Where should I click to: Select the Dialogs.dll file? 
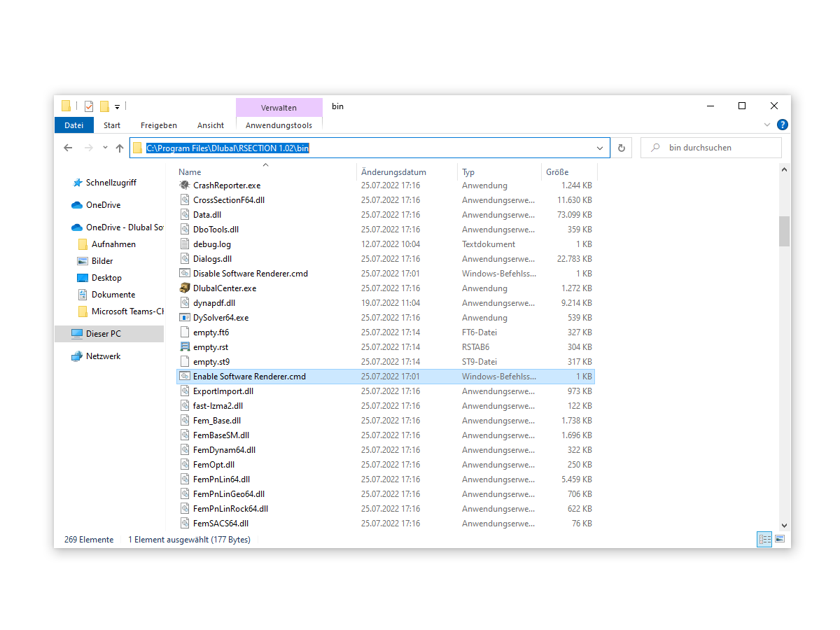point(385,259)
